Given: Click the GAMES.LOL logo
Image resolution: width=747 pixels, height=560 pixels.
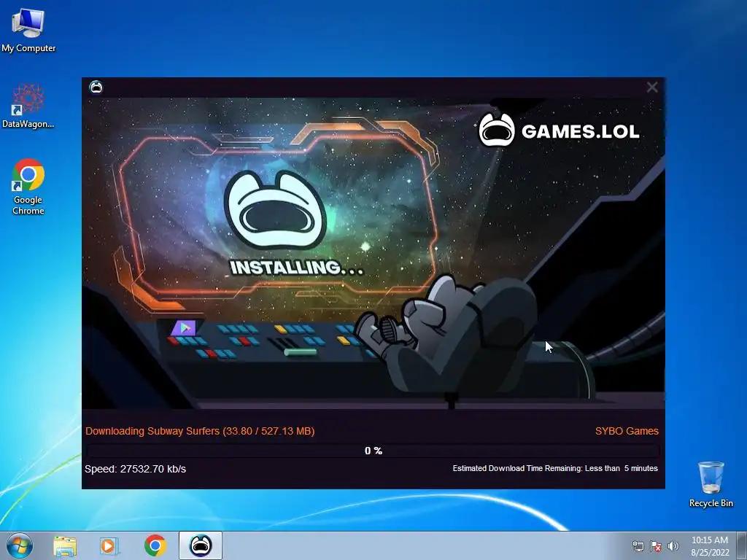Looking at the screenshot, I should click(559, 130).
